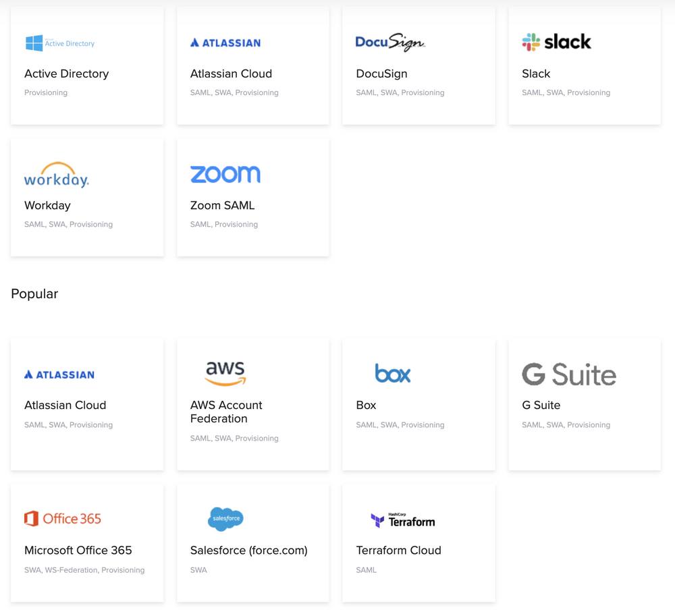The height and width of the screenshot is (616, 675).
Task: Select the Salesforce cloud logo
Action: pyautogui.click(x=225, y=519)
